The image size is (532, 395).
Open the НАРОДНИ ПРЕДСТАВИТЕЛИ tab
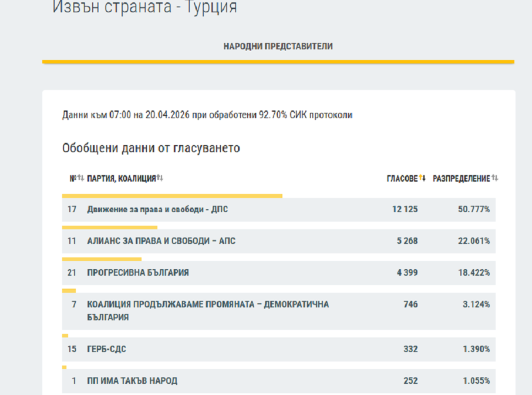pyautogui.click(x=278, y=46)
